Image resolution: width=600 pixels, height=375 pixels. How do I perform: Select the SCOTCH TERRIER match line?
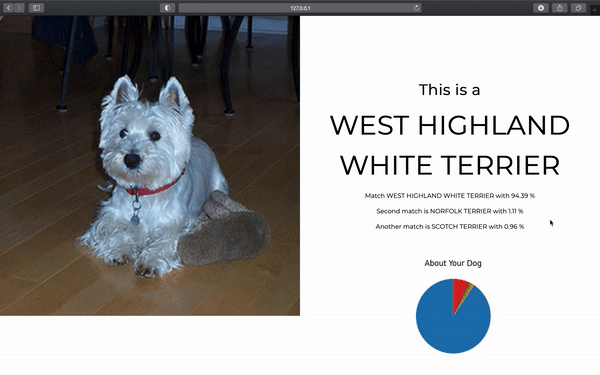pyautogui.click(x=450, y=227)
